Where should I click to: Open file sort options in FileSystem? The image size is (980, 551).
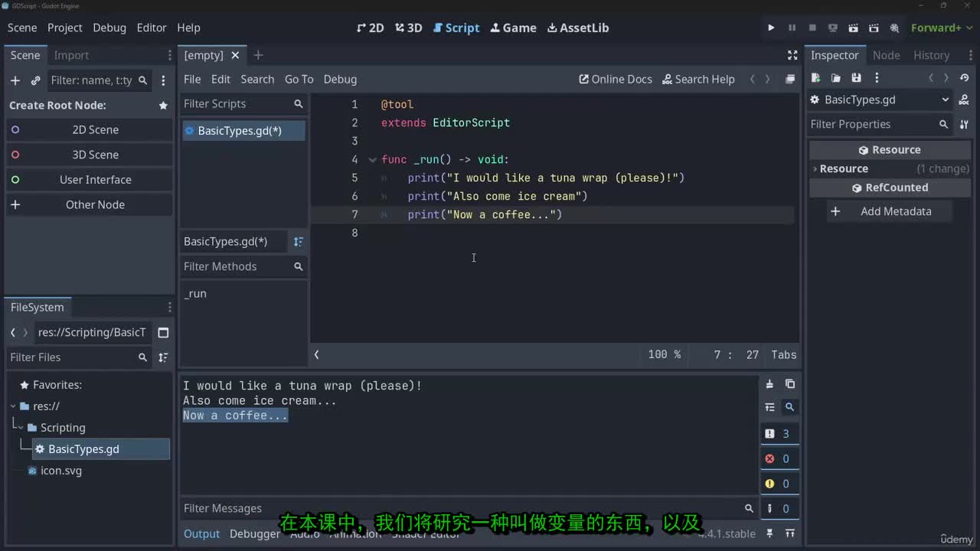pyautogui.click(x=163, y=357)
